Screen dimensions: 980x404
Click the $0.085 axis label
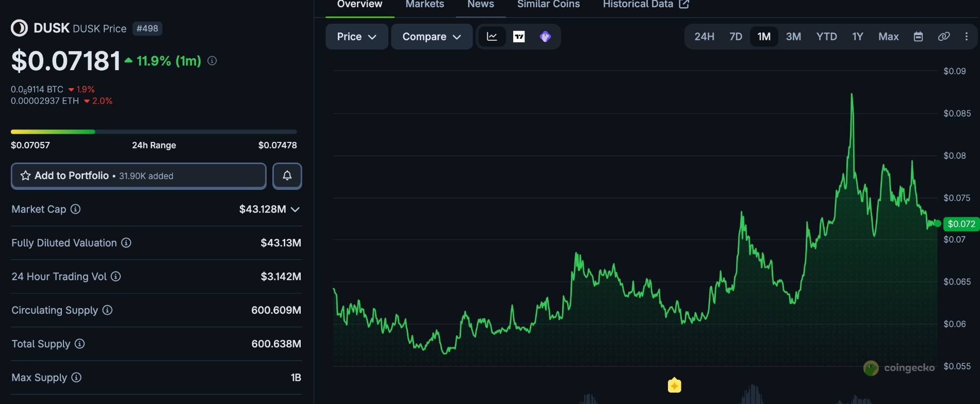pos(957,114)
